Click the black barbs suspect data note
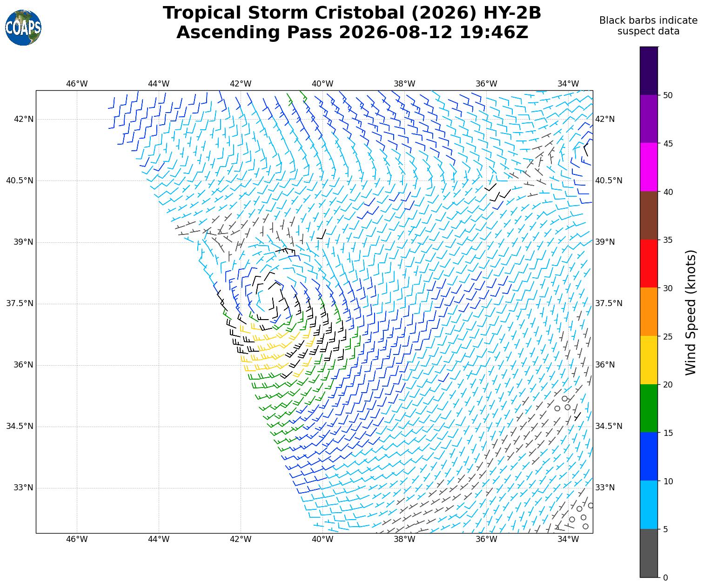Screen dimensions: 704x588 point(648,26)
